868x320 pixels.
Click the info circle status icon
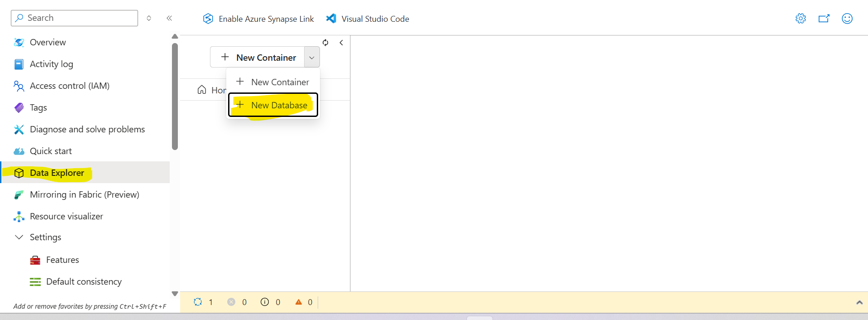tap(265, 302)
